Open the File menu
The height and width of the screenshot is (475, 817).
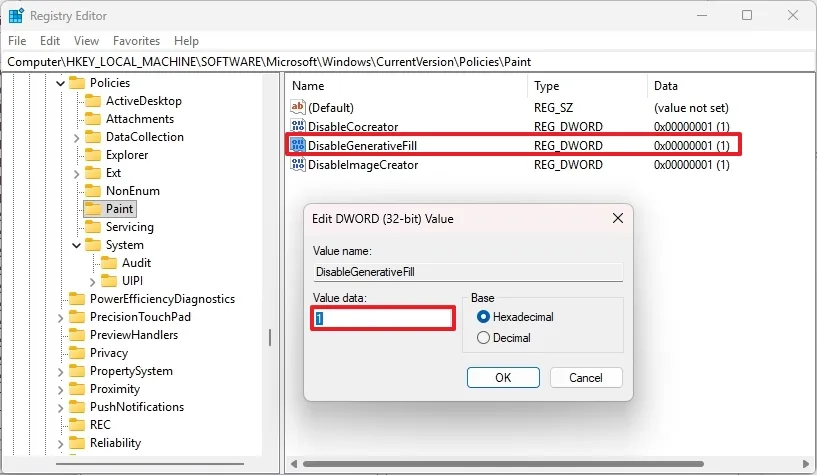pos(17,41)
